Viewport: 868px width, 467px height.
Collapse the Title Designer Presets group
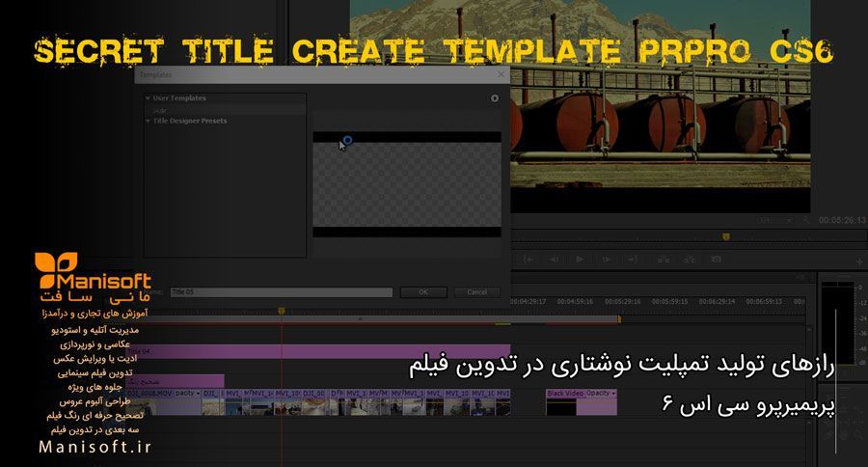tap(148, 121)
